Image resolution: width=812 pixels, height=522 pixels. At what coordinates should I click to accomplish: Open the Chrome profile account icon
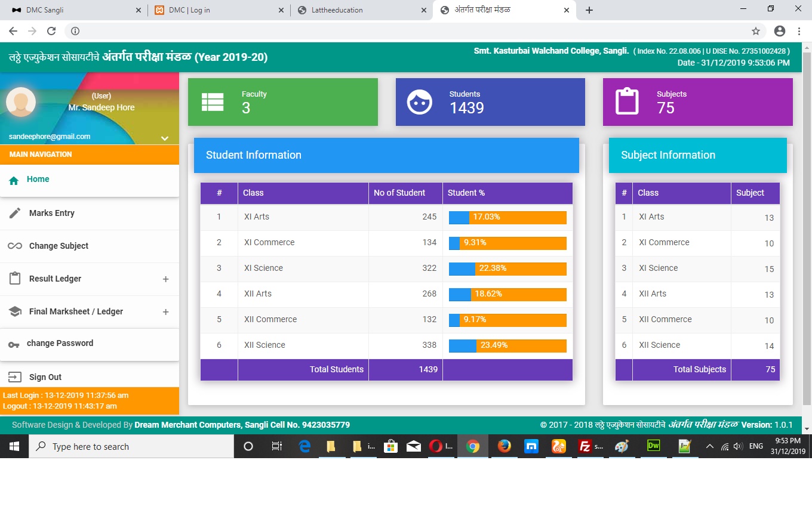coord(779,31)
